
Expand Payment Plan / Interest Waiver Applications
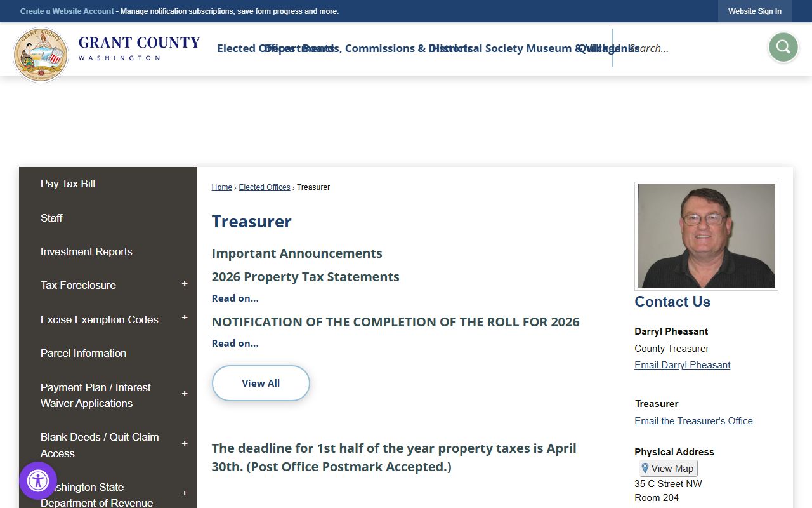tap(185, 394)
